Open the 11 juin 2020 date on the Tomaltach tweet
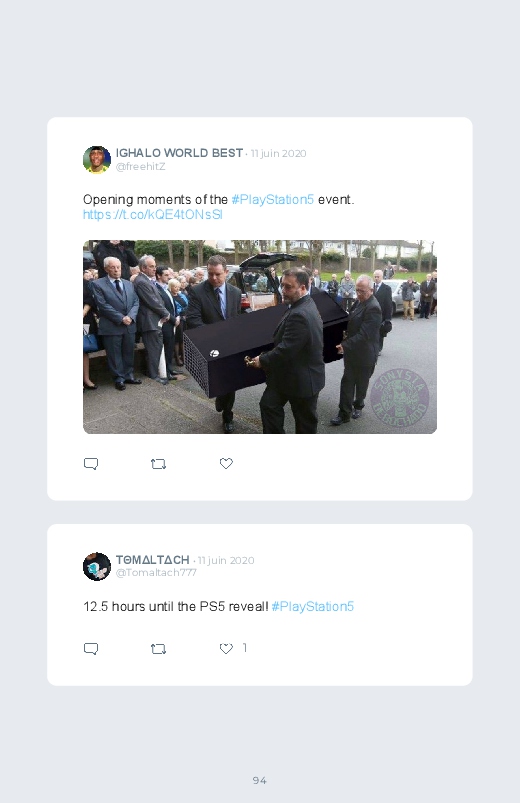 (226, 560)
